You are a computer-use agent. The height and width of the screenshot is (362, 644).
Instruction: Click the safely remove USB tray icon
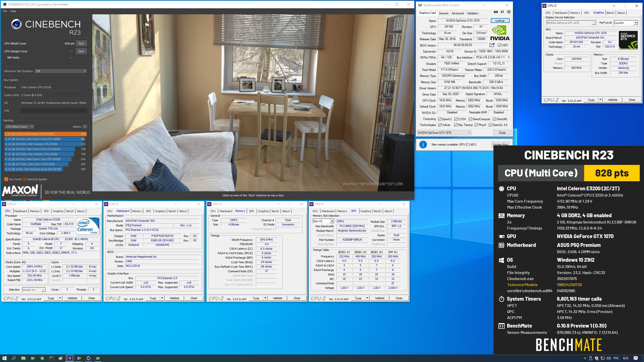(x=591, y=358)
